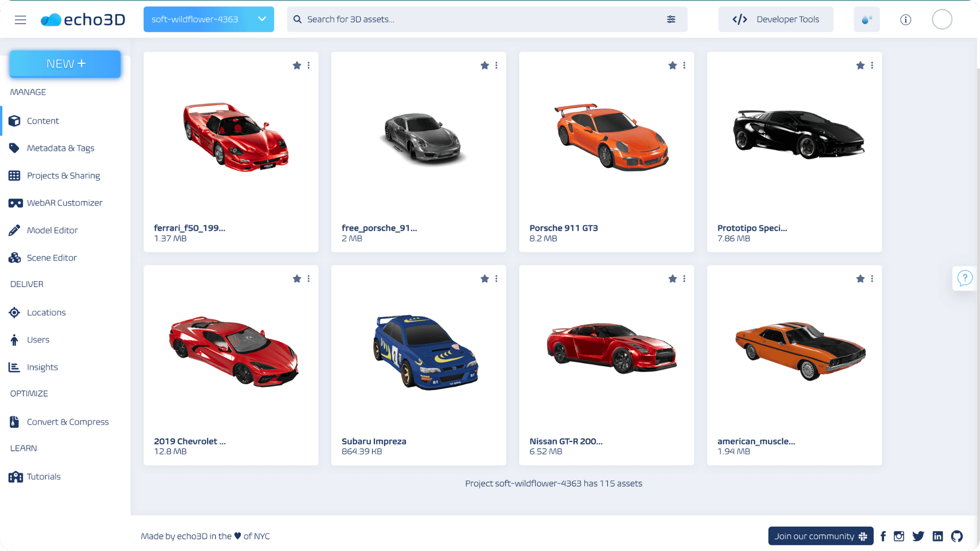Viewport: 980px width, 551px height.
Task: Expand the soft-wildflower-4363 project dropdown
Action: [x=208, y=19]
